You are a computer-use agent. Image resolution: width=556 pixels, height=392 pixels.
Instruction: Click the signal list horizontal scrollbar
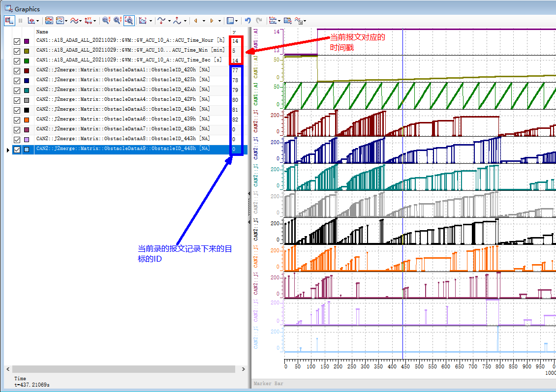(x=123, y=369)
